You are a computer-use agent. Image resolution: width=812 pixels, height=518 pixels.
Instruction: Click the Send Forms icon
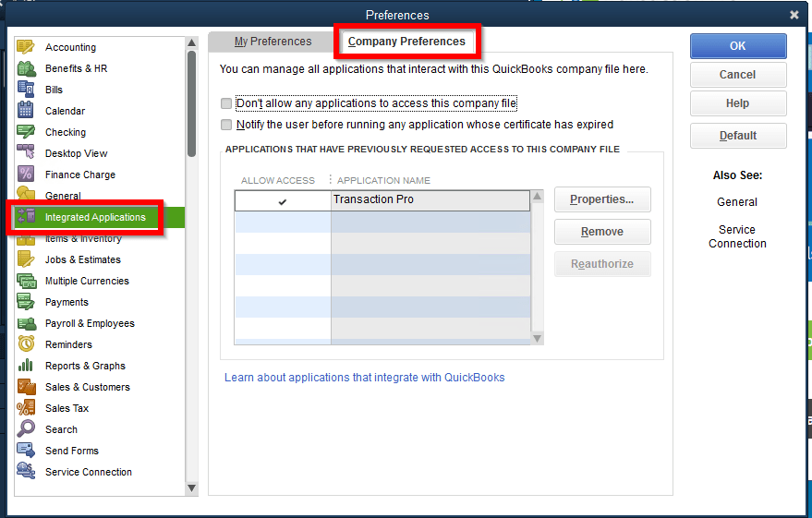(x=25, y=451)
